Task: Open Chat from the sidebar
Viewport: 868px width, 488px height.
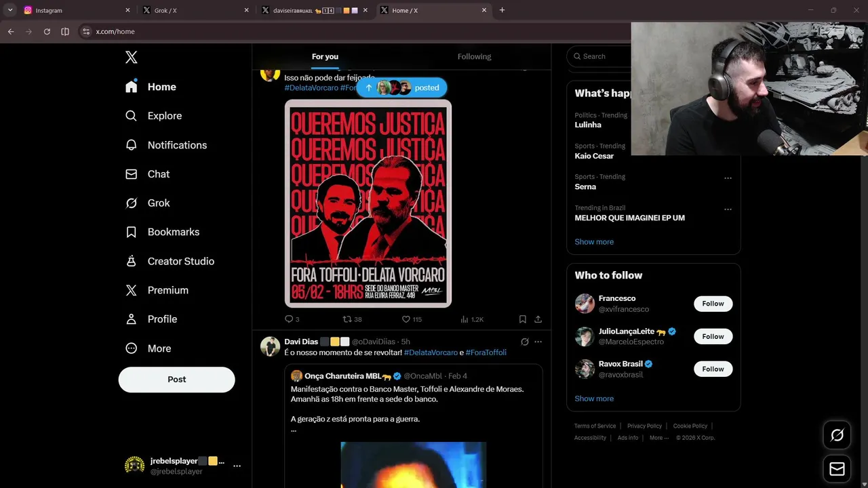Action: [x=147, y=174]
